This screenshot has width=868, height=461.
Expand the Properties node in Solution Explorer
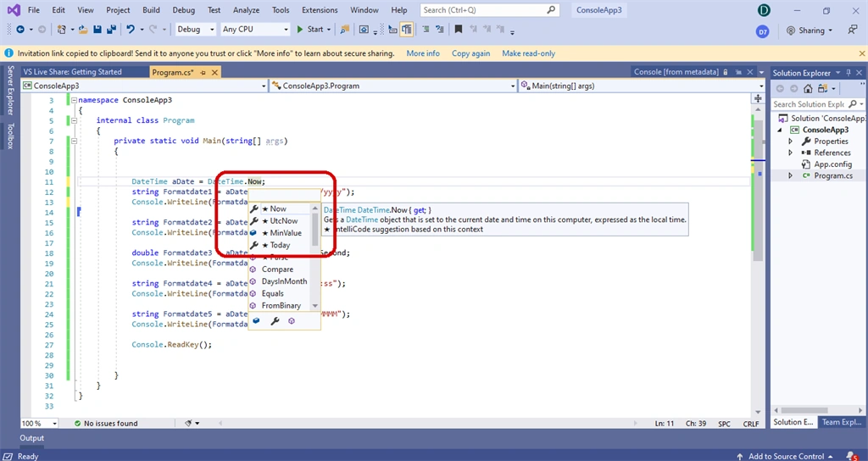[x=791, y=142]
